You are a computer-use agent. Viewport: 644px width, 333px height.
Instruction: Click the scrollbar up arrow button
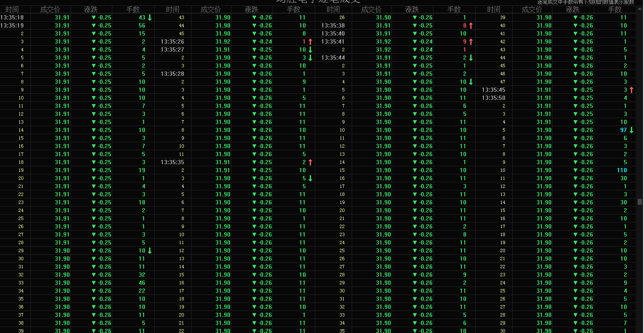pyautogui.click(x=640, y=8)
